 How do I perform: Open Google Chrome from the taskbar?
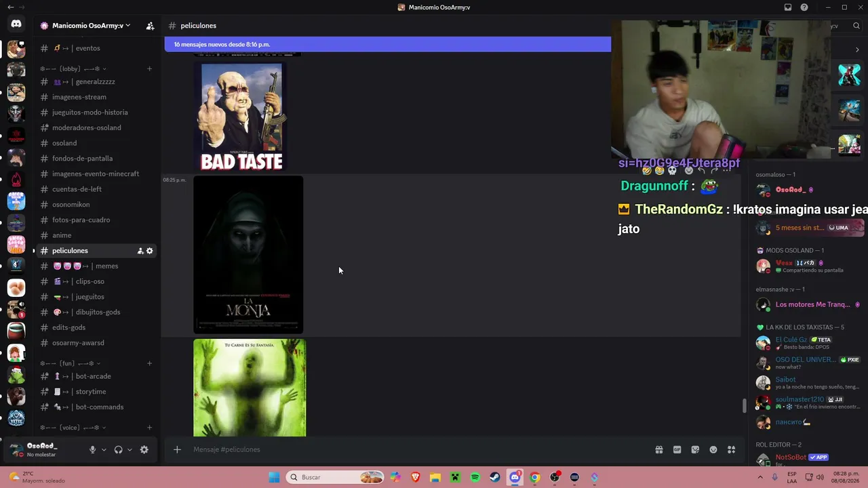535,477
